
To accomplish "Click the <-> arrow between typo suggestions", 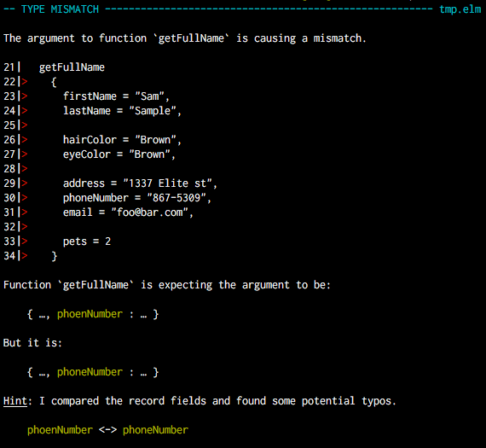I will click(107, 430).
